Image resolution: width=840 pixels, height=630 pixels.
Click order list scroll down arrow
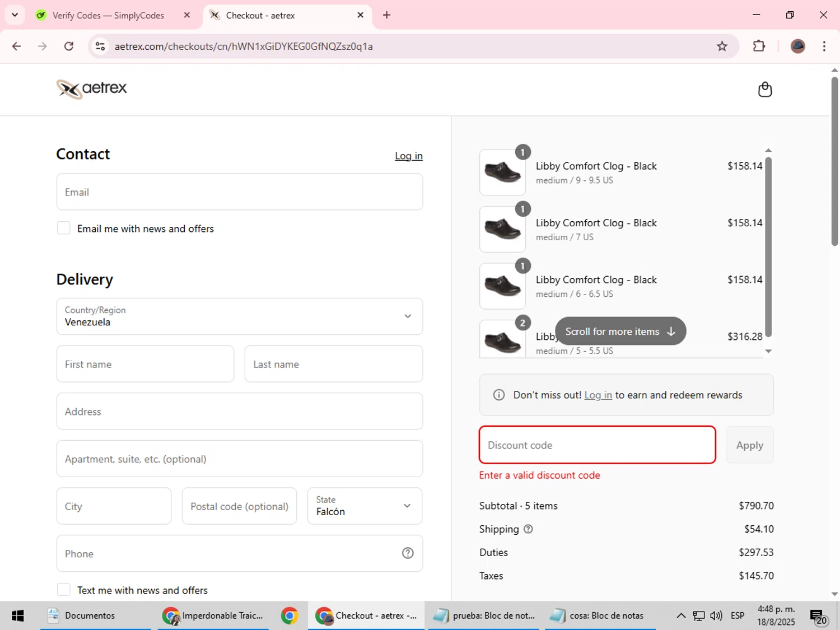(768, 352)
